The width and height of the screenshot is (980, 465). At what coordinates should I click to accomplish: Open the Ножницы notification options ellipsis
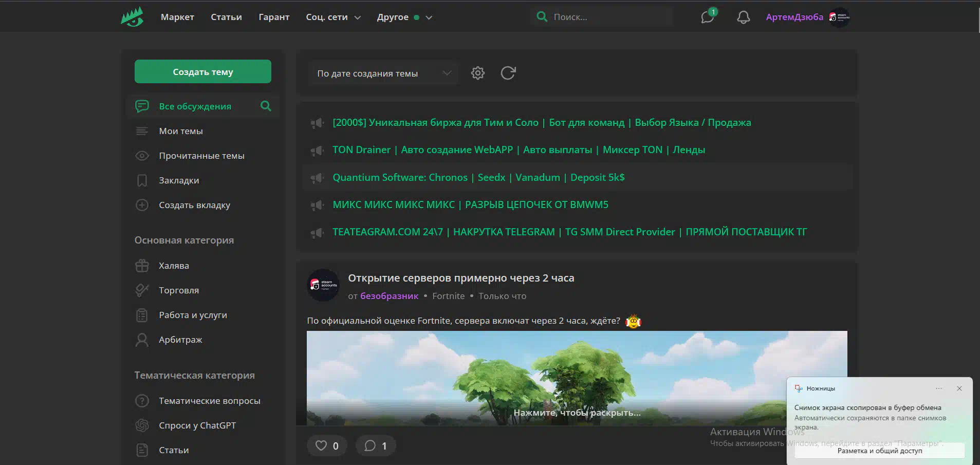938,388
